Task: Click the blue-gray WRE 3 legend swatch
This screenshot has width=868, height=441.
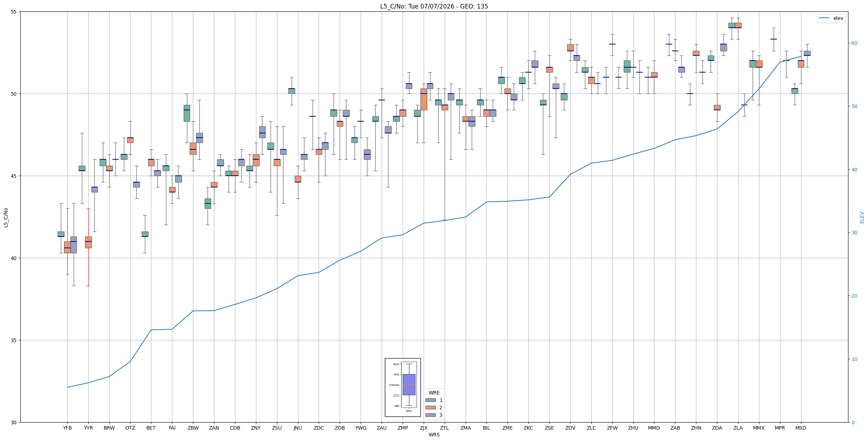Action: point(430,415)
